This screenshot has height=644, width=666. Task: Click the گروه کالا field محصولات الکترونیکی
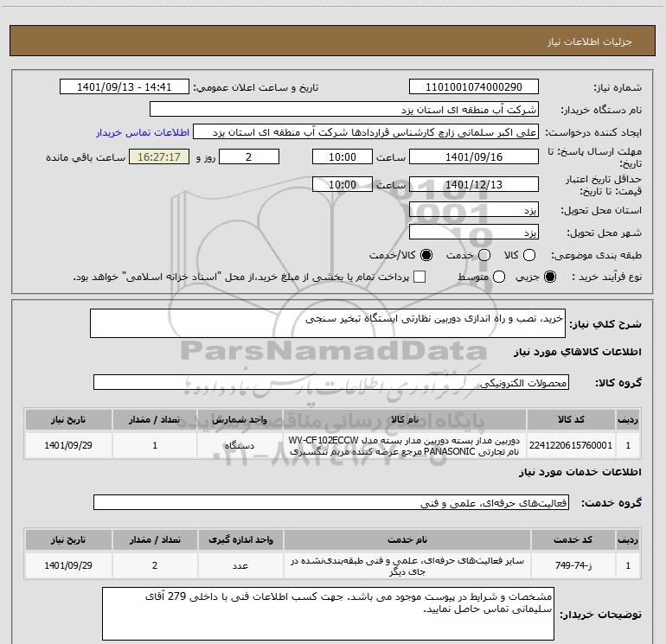(x=331, y=382)
